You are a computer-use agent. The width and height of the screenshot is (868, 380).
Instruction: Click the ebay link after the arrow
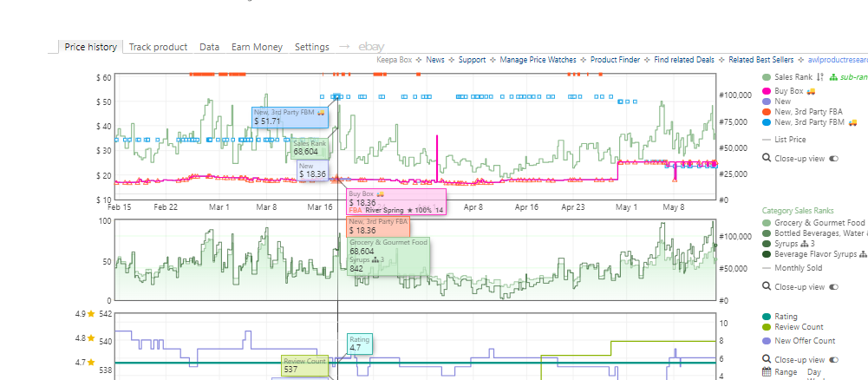click(371, 47)
